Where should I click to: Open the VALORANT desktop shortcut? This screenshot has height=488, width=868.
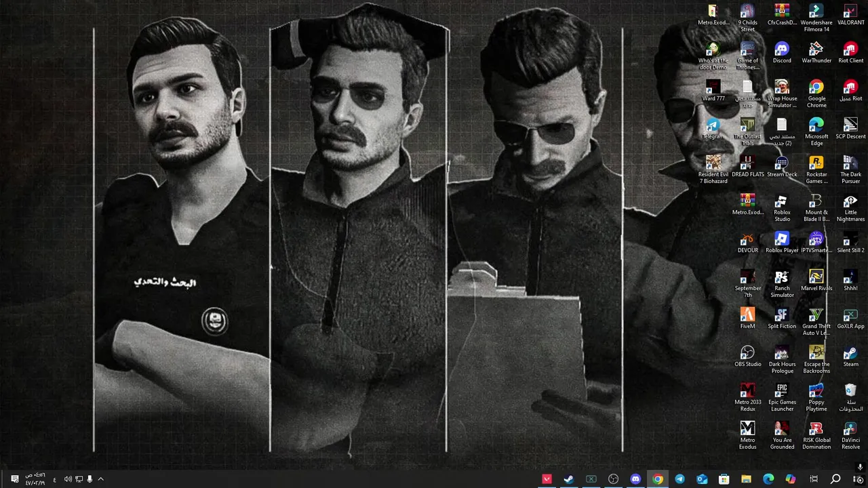pyautogui.click(x=850, y=16)
